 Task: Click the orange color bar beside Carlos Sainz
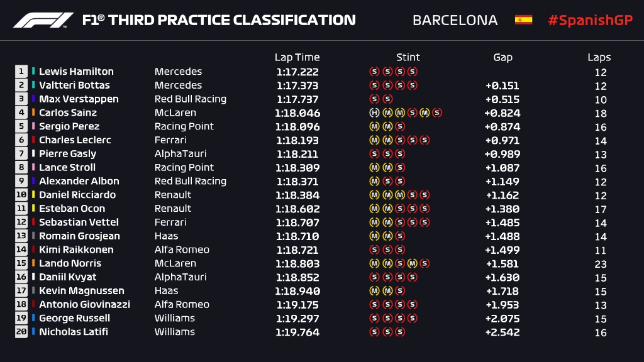(33, 113)
